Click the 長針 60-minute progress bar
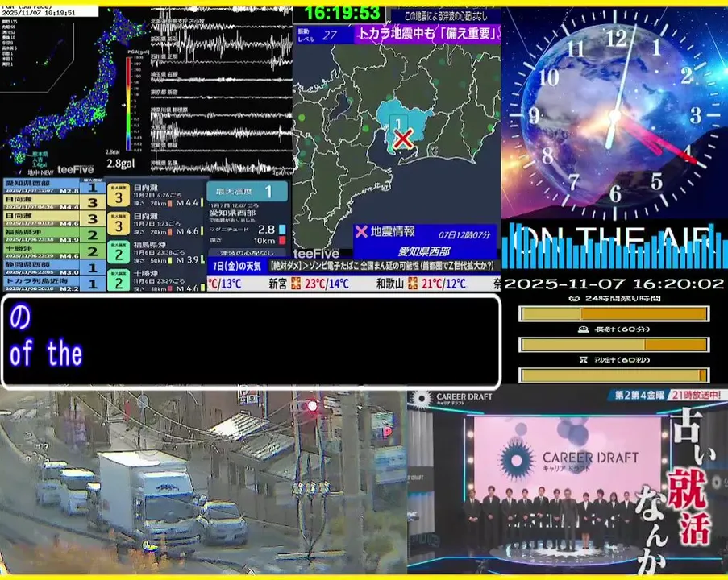This screenshot has height=580, width=728. tap(614, 344)
